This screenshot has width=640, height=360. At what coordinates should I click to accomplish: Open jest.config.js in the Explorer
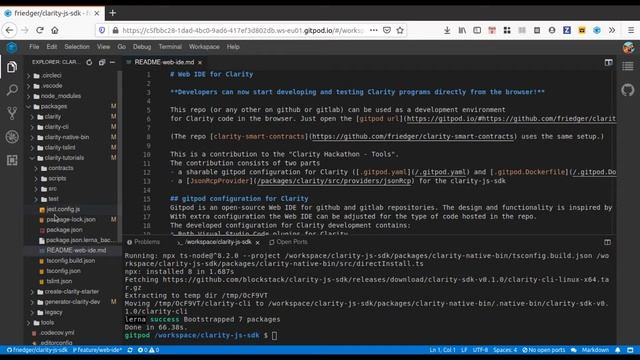coord(63,209)
